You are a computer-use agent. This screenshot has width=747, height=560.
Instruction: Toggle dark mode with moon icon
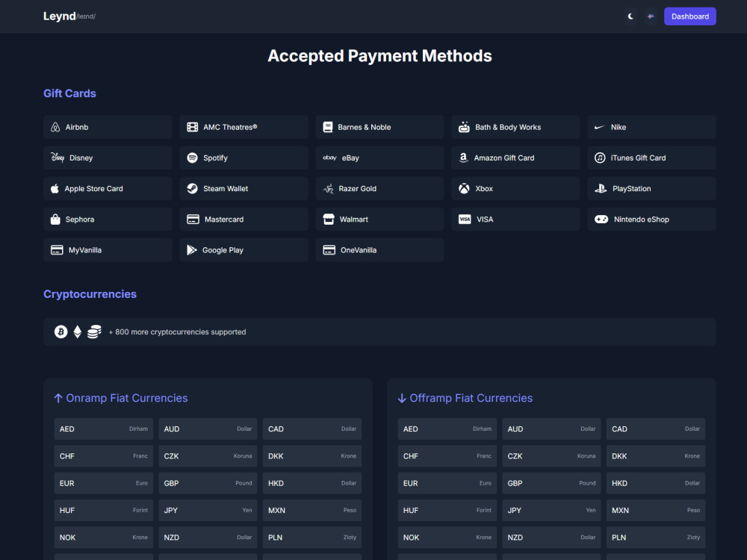[x=630, y=16]
